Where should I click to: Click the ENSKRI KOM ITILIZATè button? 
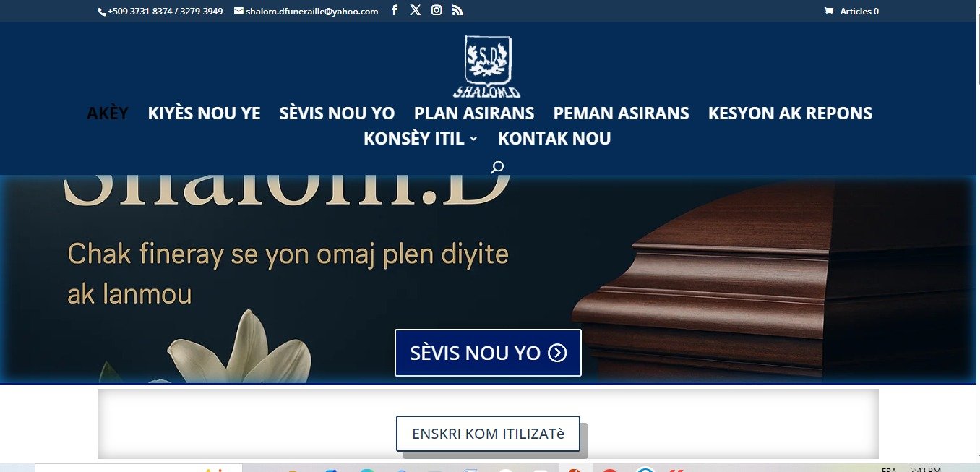coord(488,434)
